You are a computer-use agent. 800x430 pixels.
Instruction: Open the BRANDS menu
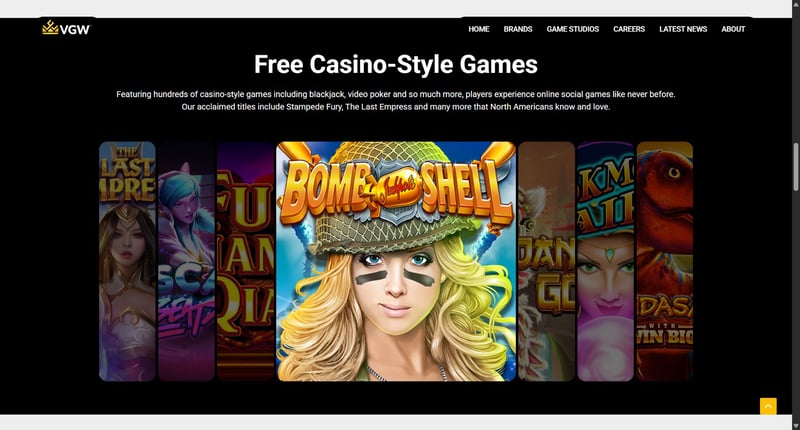tap(518, 29)
